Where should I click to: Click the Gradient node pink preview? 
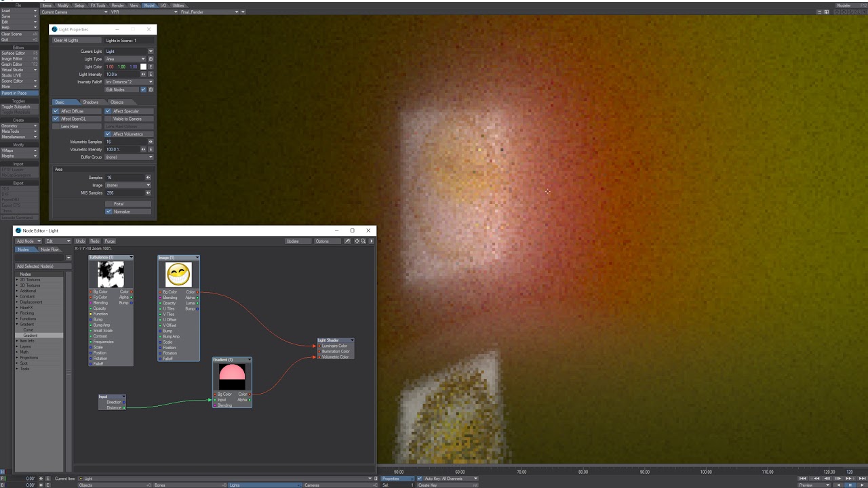[x=232, y=377]
